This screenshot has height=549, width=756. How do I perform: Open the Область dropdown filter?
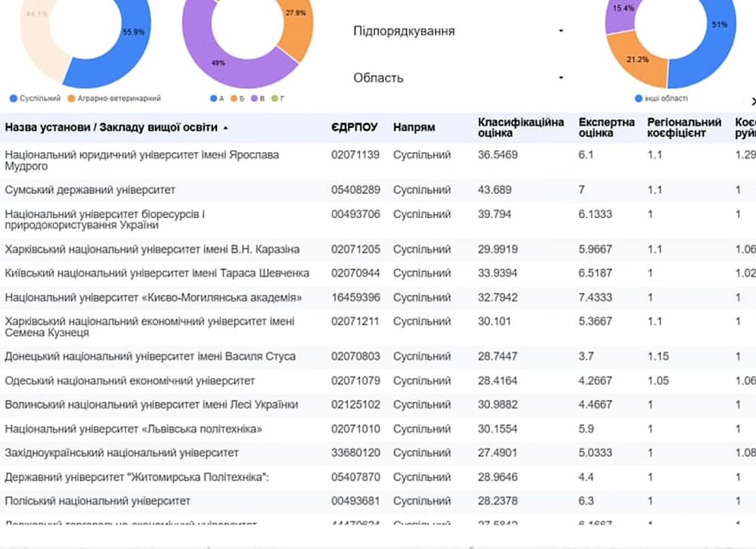tap(458, 78)
